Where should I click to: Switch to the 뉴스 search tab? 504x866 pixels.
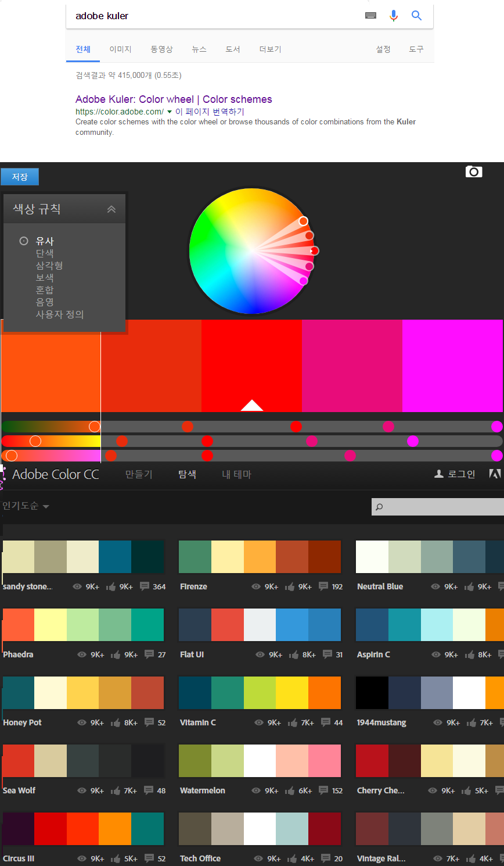(x=199, y=49)
